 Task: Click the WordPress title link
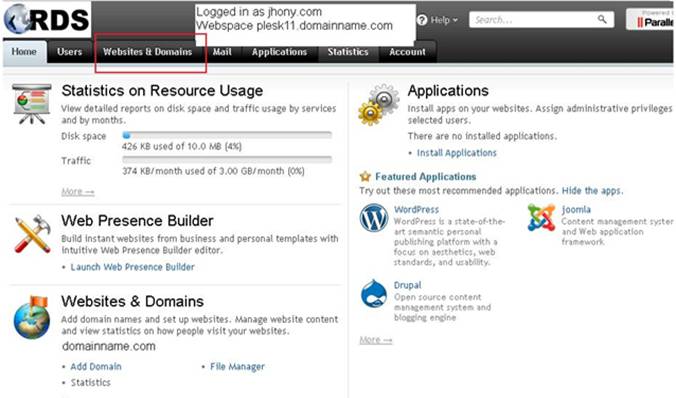coord(416,210)
